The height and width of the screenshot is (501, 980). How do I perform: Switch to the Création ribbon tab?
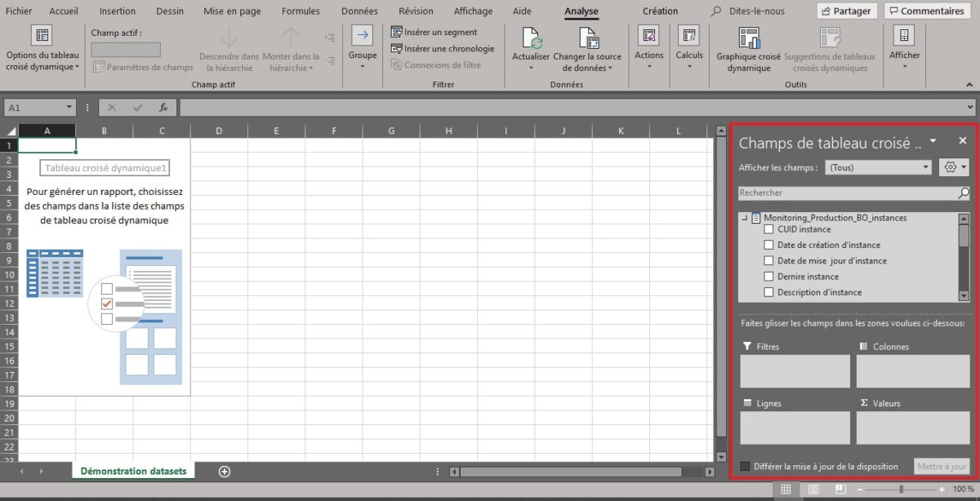(x=660, y=11)
